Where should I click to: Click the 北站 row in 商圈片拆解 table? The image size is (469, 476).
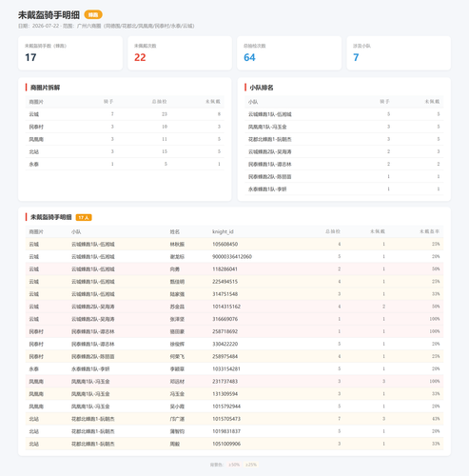125,151
